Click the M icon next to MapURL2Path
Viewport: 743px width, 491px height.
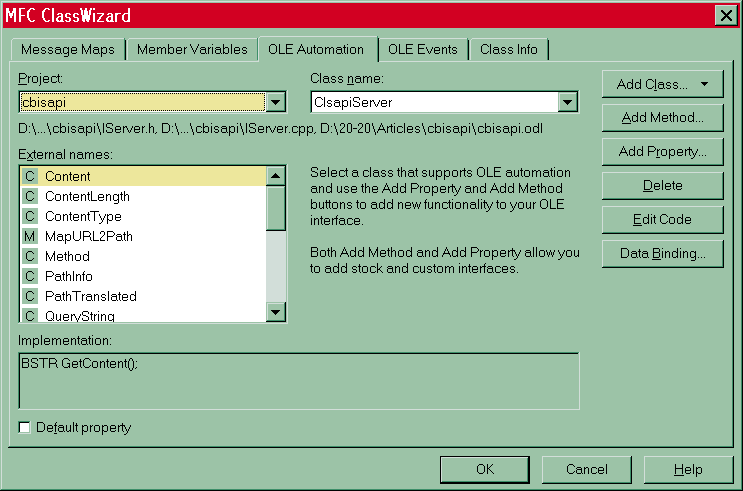[30, 237]
